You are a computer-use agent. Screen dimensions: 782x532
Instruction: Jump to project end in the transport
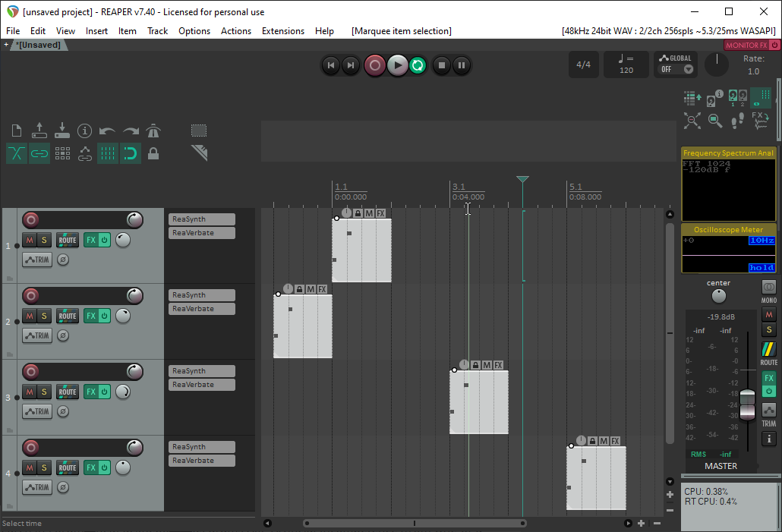tap(351, 65)
